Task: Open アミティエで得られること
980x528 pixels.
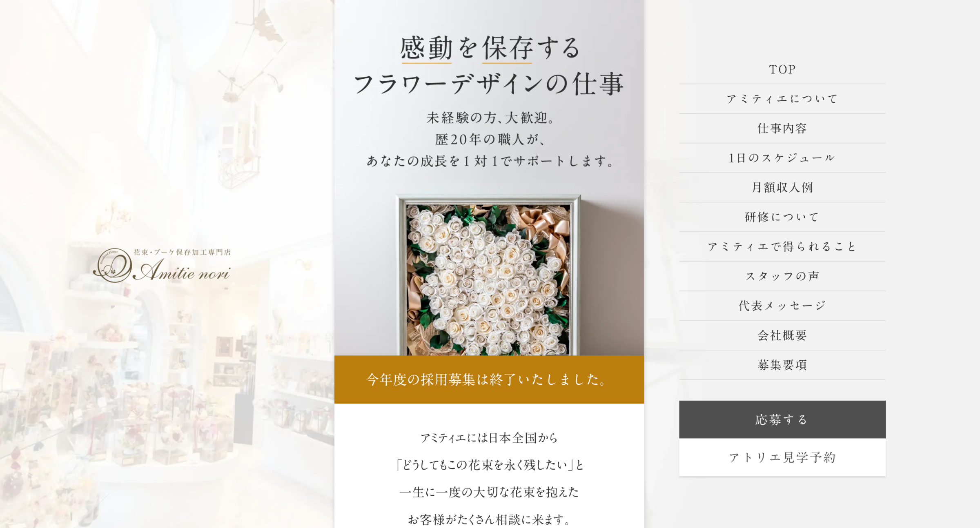Action: click(782, 246)
